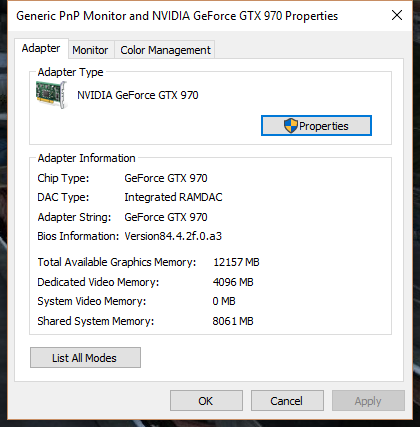Click the Bios Information version string

[x=173, y=236]
